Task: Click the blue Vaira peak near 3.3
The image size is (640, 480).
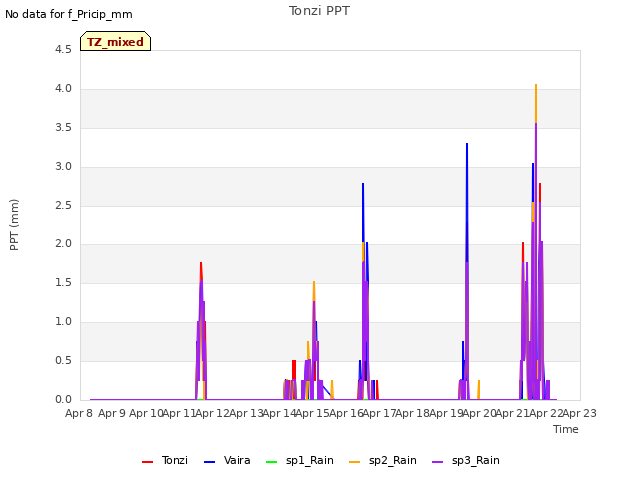Action: [x=467, y=145]
